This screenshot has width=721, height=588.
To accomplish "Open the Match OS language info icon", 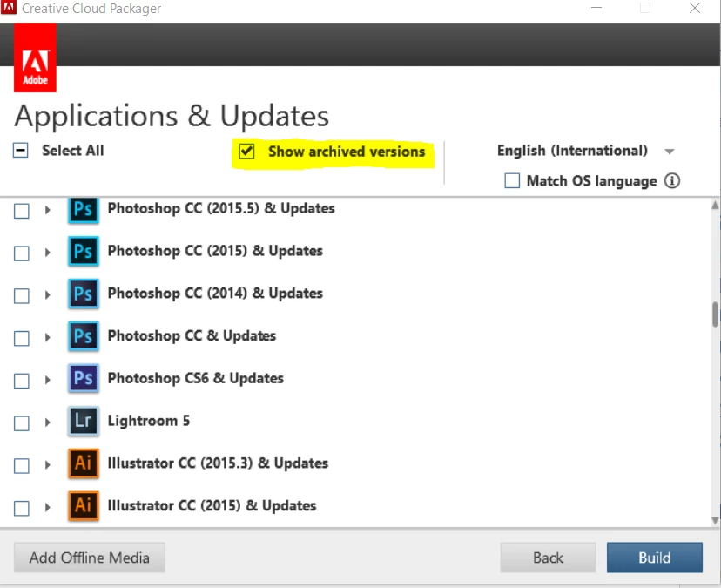I will 671,181.
